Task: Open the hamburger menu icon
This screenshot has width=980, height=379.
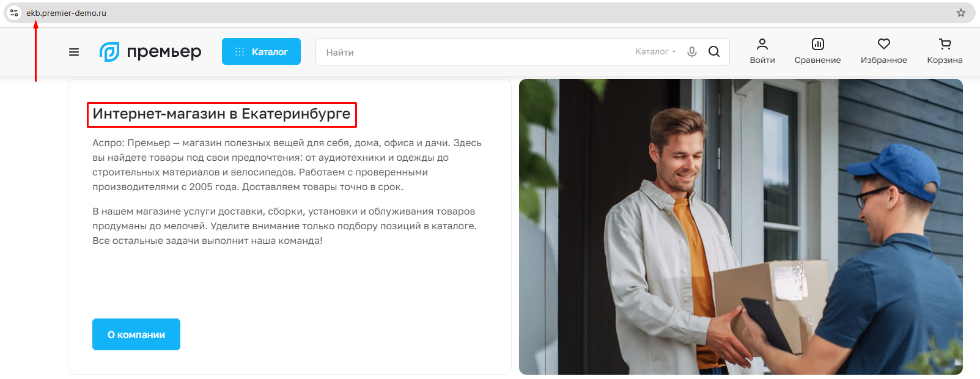Action: click(74, 52)
